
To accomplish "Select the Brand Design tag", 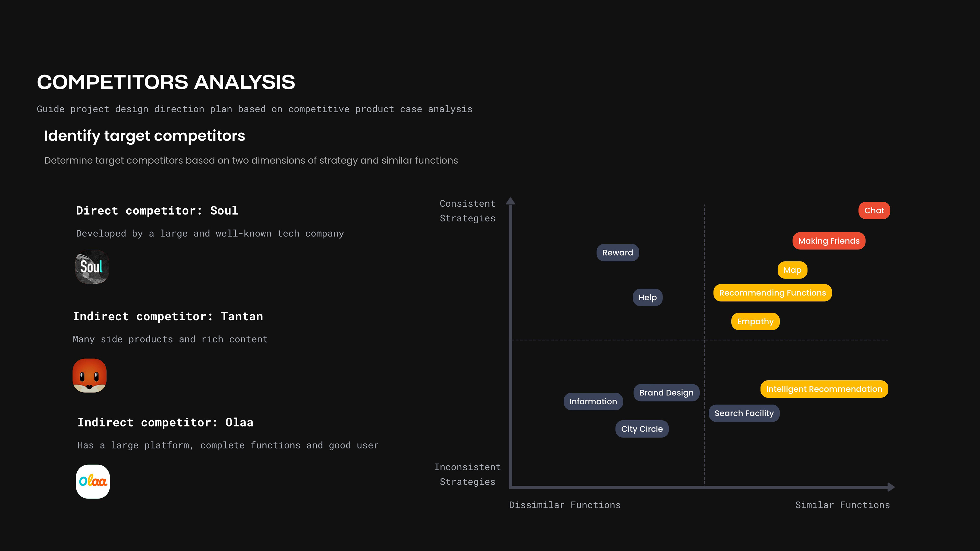I will (667, 393).
